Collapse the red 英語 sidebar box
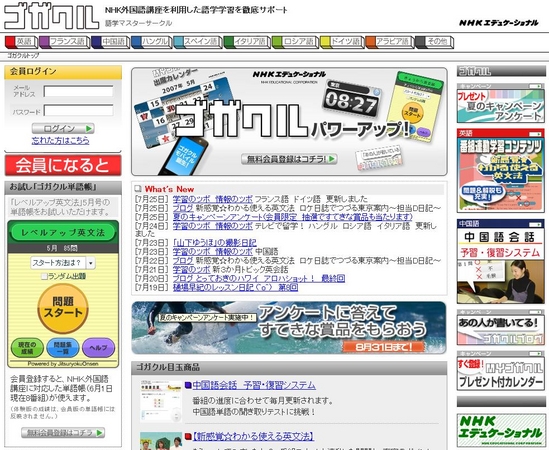This screenshot has width=549, height=450. click(535, 134)
